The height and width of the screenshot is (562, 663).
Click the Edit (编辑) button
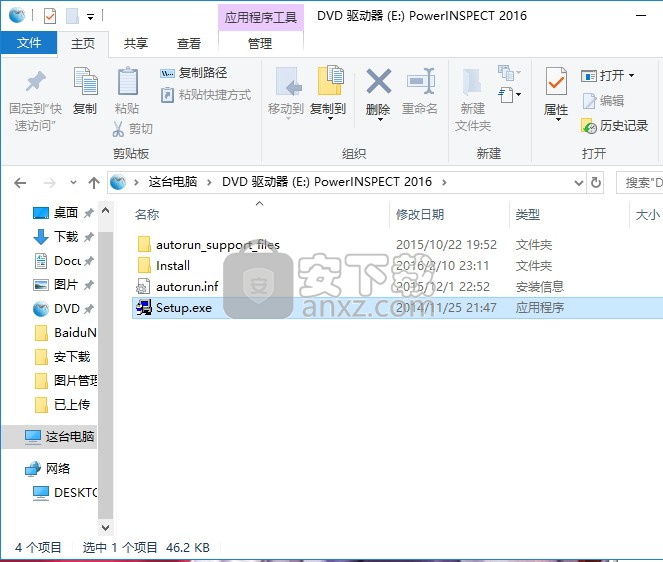[x=603, y=101]
